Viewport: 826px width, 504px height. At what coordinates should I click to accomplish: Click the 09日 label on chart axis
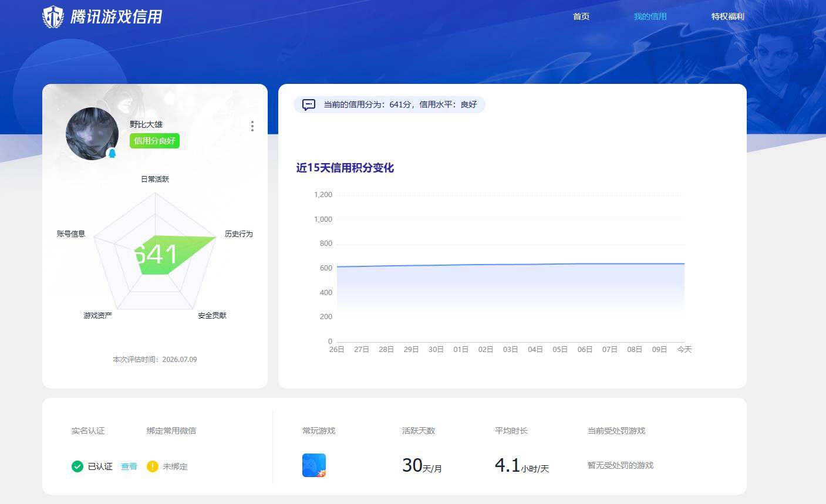(x=659, y=349)
